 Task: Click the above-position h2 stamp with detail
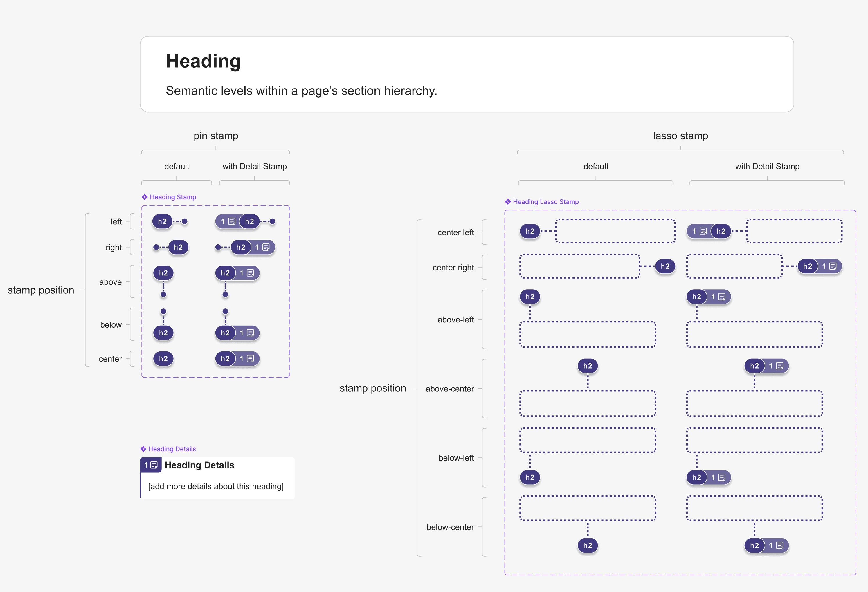pyautogui.click(x=237, y=273)
